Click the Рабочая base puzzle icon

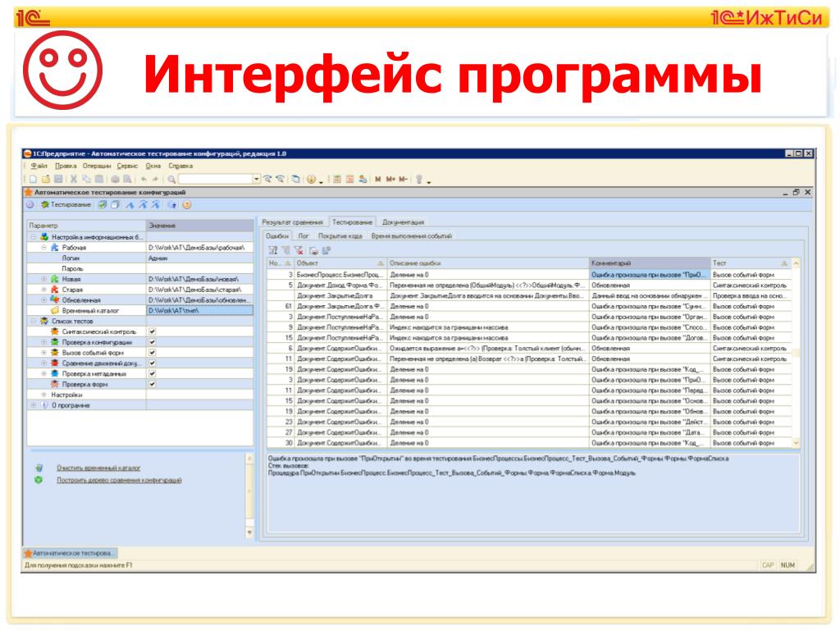55,248
